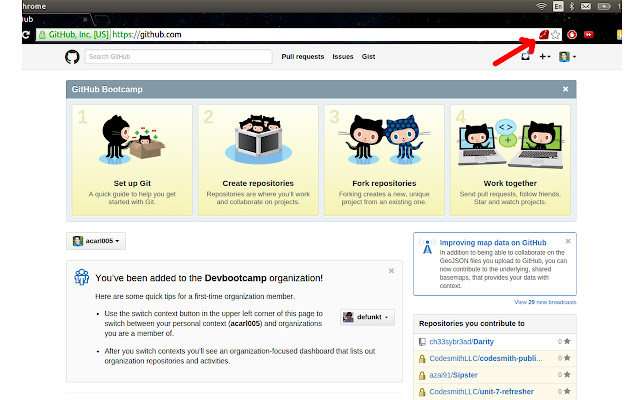Click repo icon beside ch33sybr3ad/Darity

click(422, 342)
